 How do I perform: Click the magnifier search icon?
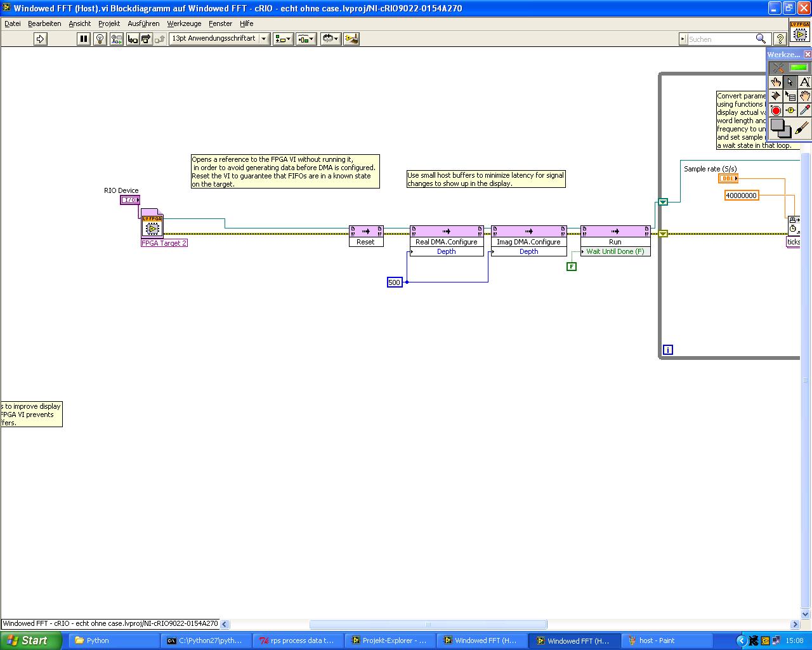click(761, 39)
